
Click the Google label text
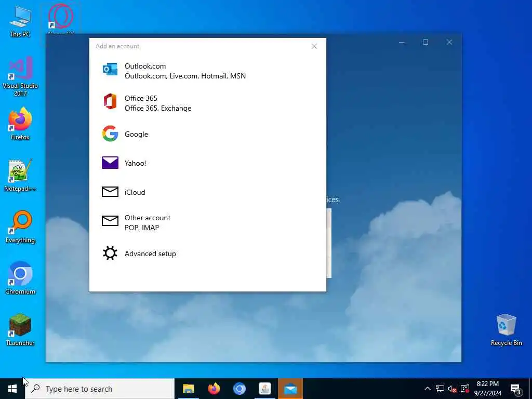[x=136, y=134]
